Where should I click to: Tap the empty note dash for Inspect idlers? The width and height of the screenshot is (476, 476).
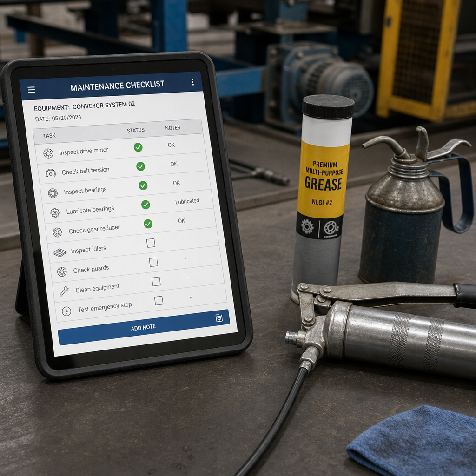(182, 240)
